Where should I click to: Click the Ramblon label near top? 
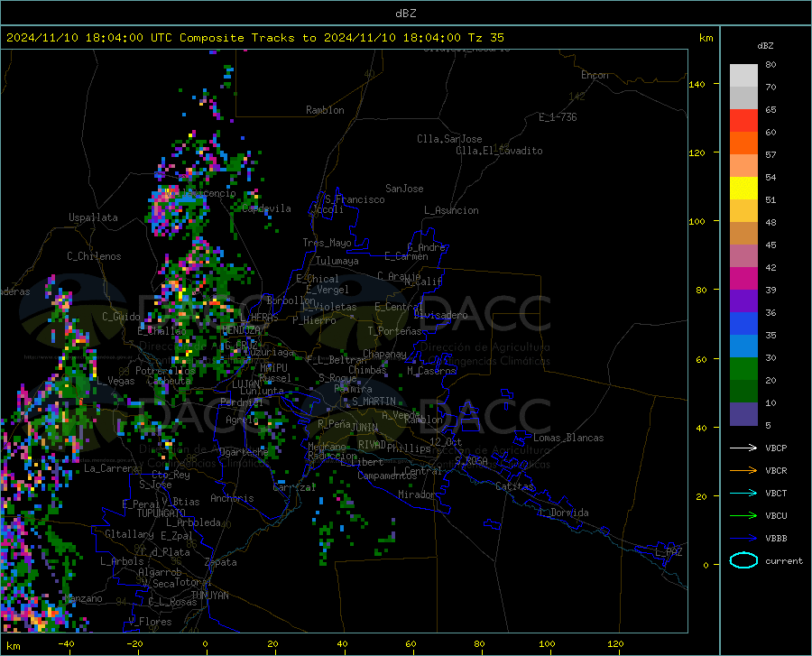tap(325, 110)
